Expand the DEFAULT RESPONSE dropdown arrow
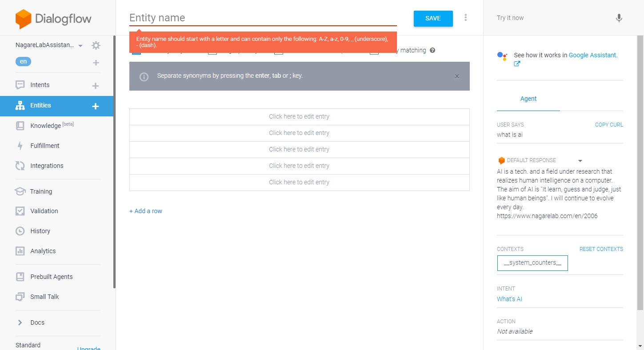This screenshot has height=350, width=644. [580, 161]
